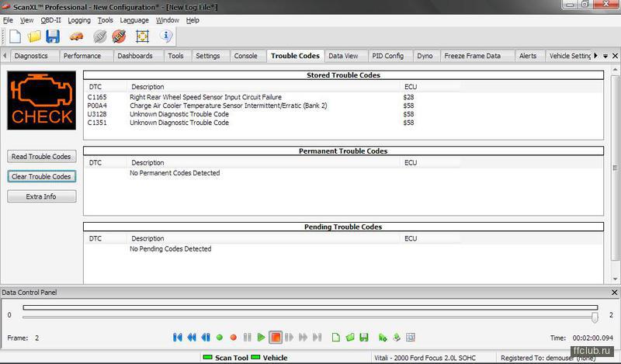This screenshot has height=364, width=621.
Task: Save with the blue floppy disk icon
Action: pyautogui.click(x=53, y=36)
